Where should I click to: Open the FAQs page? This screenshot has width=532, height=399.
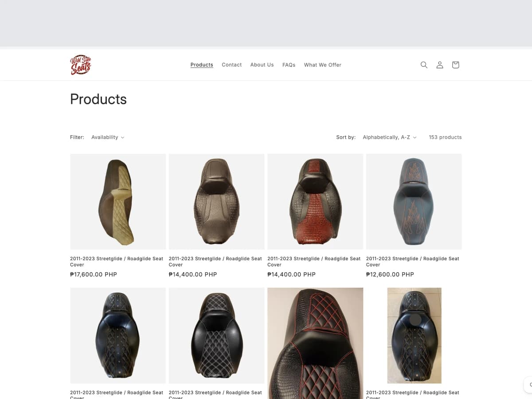click(289, 65)
